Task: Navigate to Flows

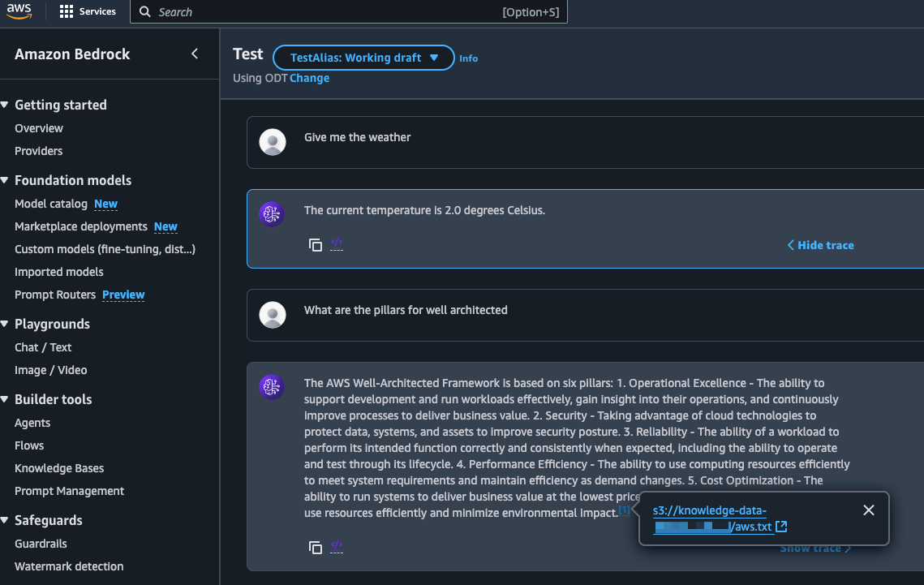Action: [x=29, y=445]
